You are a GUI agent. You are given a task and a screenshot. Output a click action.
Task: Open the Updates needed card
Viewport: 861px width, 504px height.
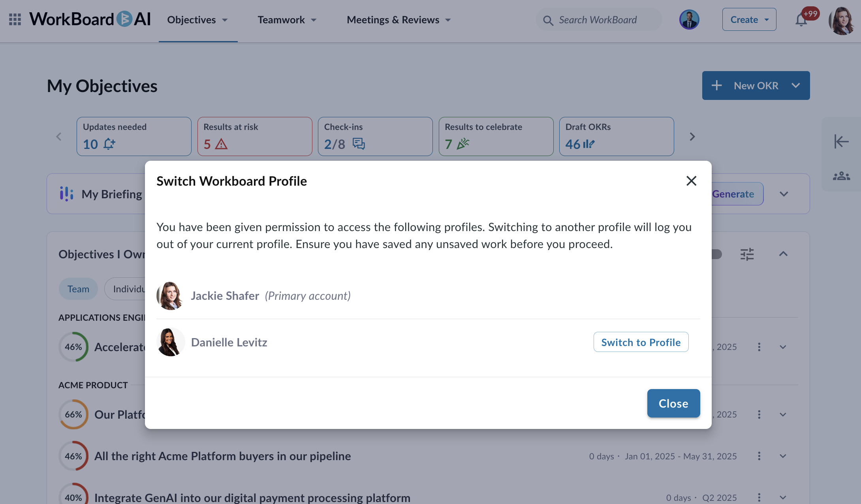click(x=134, y=136)
